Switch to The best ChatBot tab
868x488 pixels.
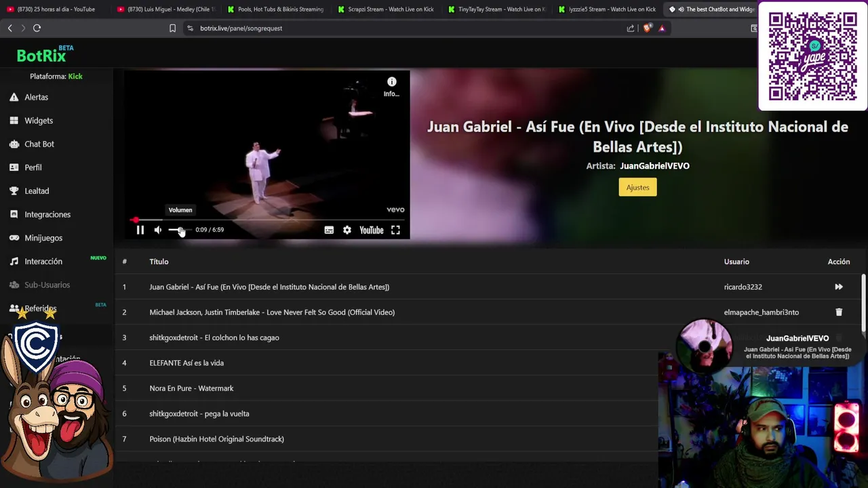(x=711, y=9)
